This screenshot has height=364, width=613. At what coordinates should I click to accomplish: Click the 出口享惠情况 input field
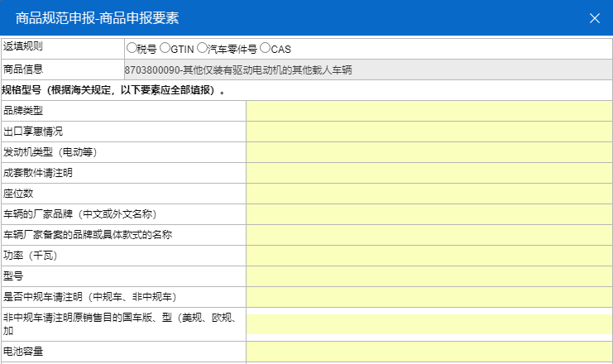click(x=429, y=132)
